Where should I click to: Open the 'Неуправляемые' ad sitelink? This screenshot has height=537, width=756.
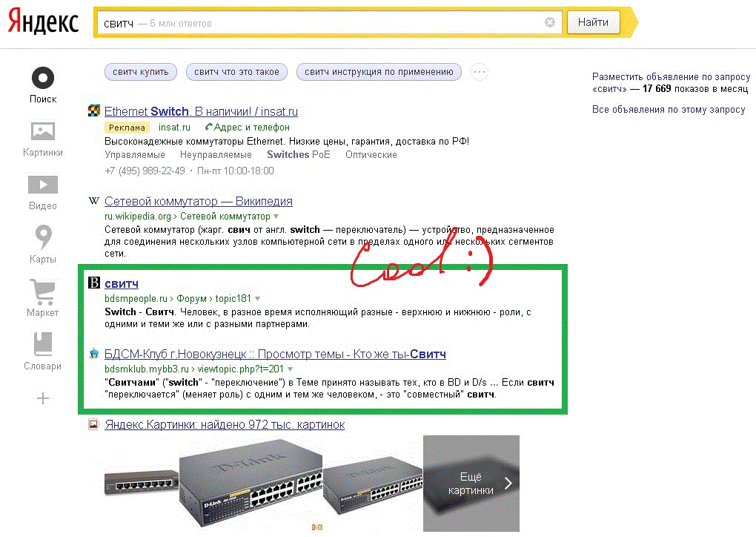(x=216, y=155)
